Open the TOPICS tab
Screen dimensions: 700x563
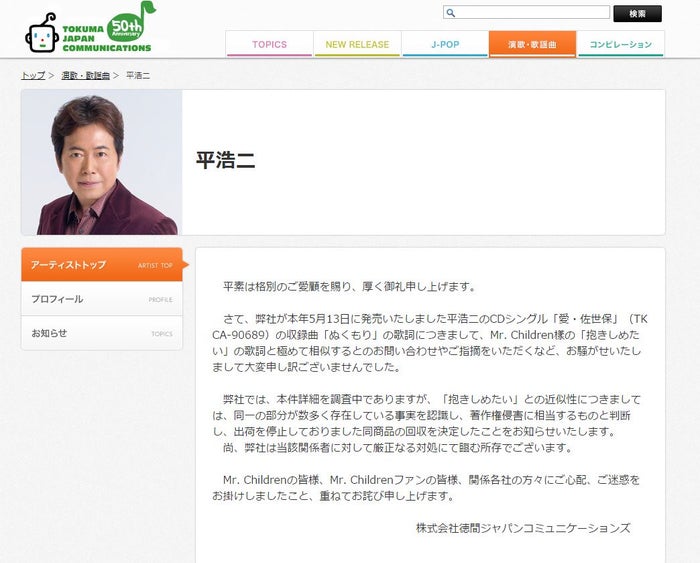coord(269,44)
